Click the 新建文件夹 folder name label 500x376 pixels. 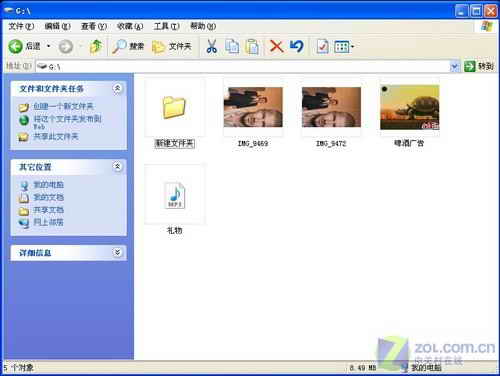point(174,143)
